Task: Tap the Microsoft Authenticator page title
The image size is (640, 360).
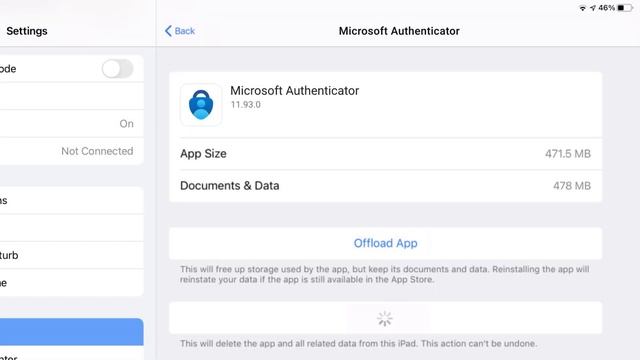Action: (399, 31)
